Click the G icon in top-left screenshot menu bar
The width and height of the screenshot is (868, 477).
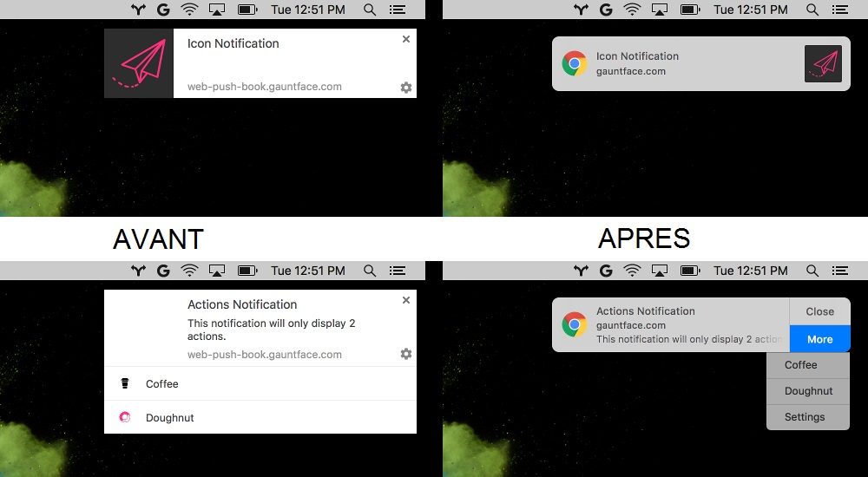163,10
